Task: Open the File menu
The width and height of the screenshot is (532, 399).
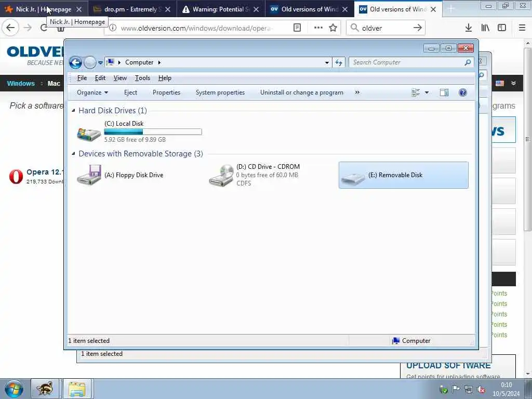Action: 82,78
